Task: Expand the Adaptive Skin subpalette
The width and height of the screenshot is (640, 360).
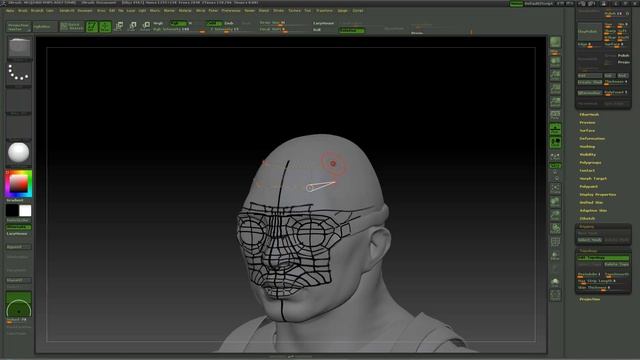Action: 593,211
